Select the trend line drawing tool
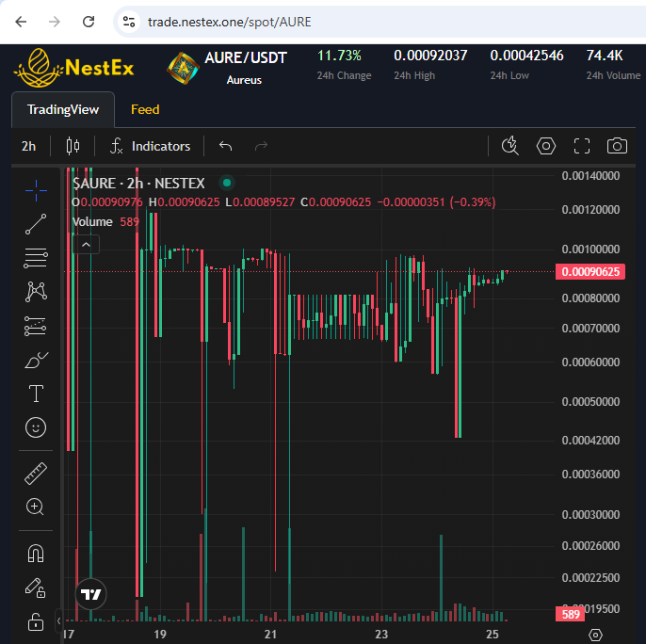646x644 pixels. pyautogui.click(x=36, y=224)
